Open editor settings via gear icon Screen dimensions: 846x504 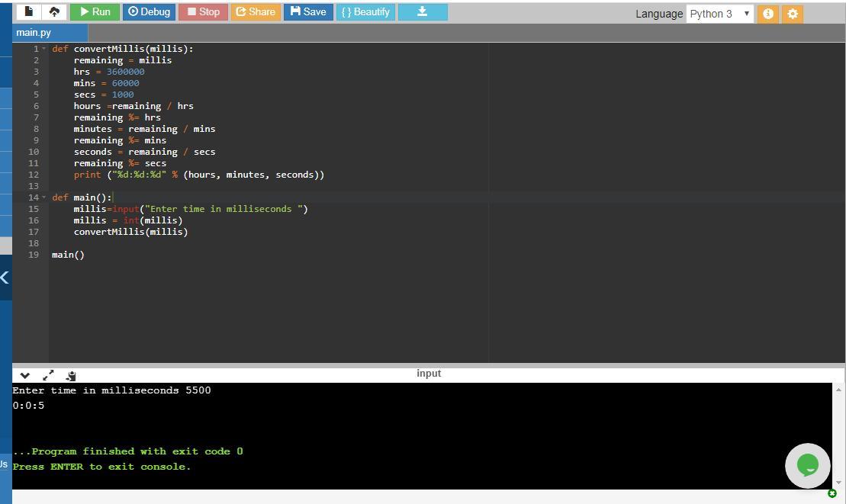(x=793, y=14)
